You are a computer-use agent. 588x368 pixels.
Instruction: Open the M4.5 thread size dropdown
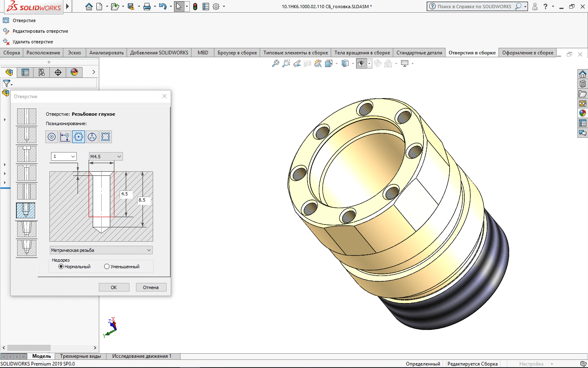coord(106,157)
